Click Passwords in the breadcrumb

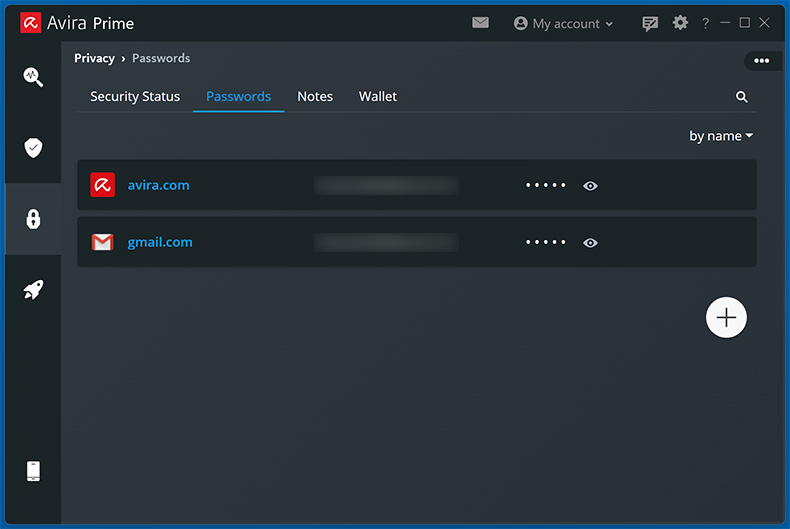point(161,58)
